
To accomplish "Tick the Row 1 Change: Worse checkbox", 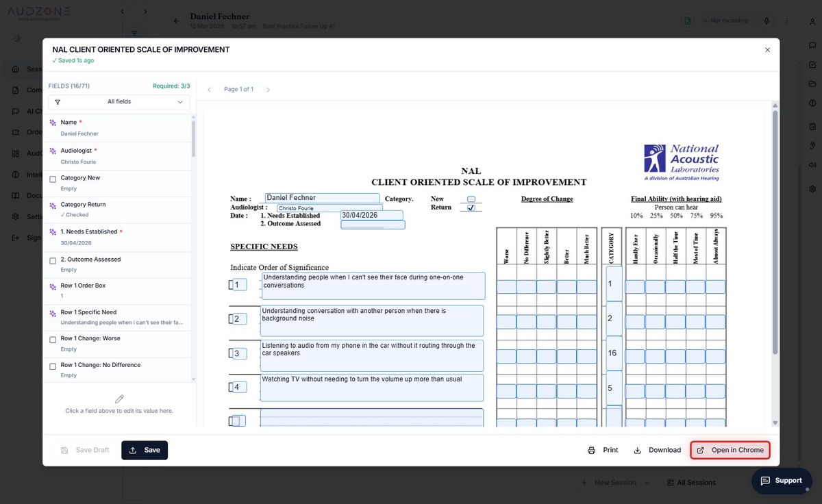I will pos(53,340).
